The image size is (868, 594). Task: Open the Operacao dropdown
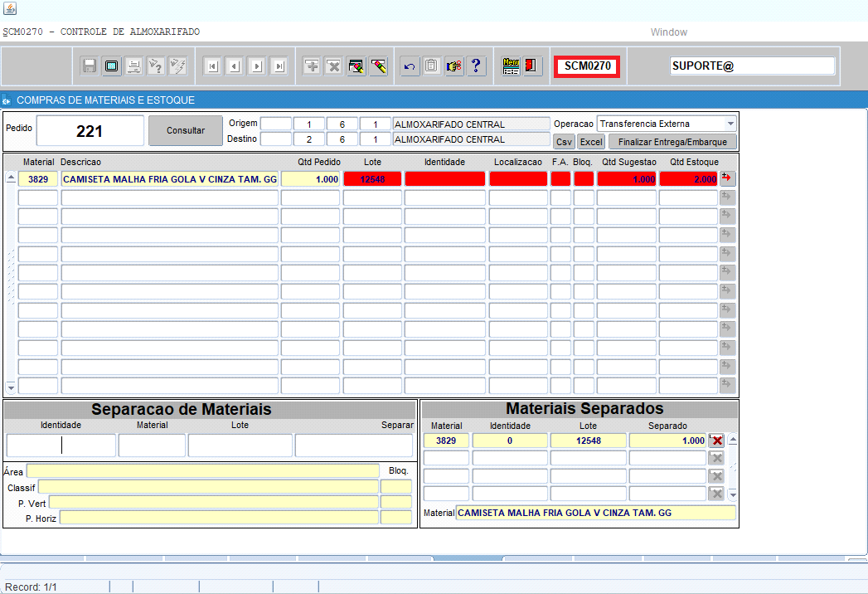click(730, 124)
